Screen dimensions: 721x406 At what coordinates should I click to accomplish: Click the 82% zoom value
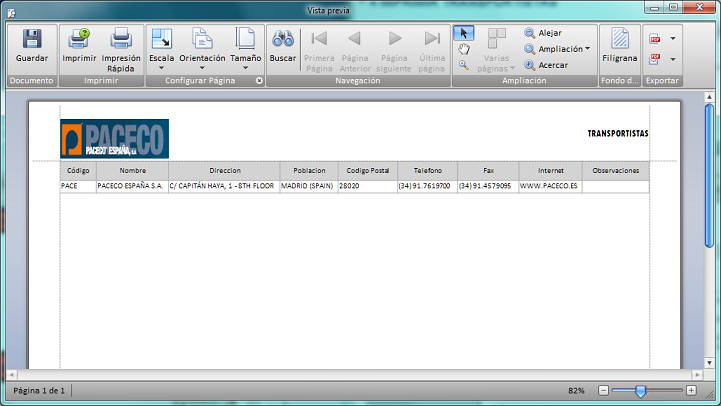tap(576, 391)
